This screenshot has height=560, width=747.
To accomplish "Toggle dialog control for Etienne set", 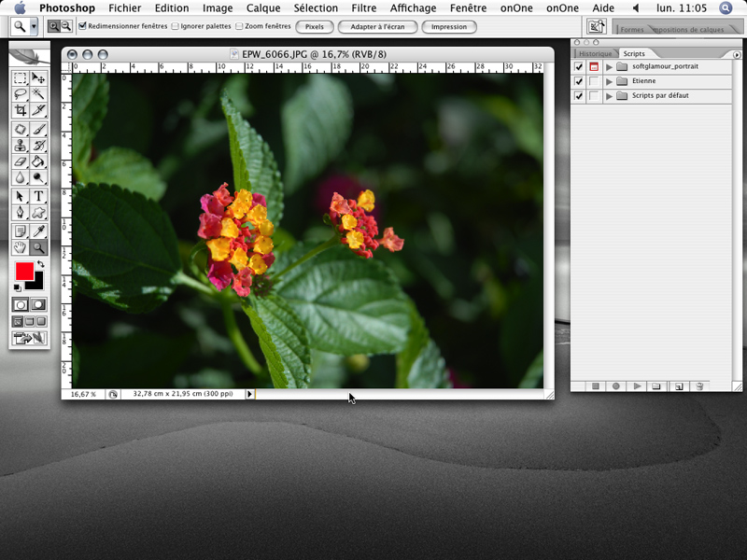I will 594,81.
